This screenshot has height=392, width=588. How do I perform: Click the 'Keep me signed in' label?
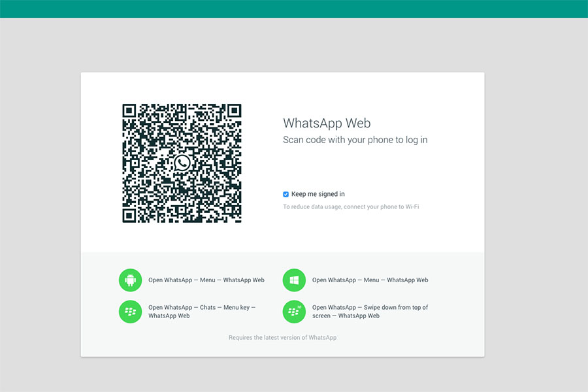[318, 194]
